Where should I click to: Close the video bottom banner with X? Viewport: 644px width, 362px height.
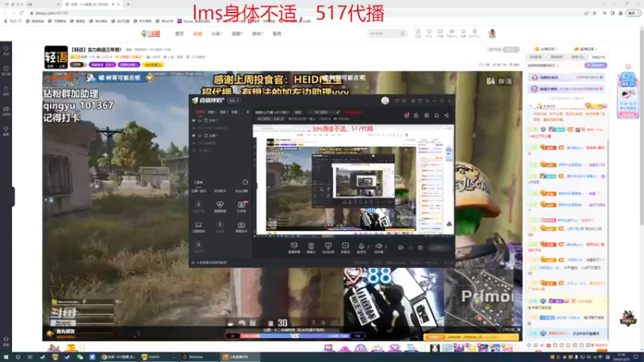(518, 330)
